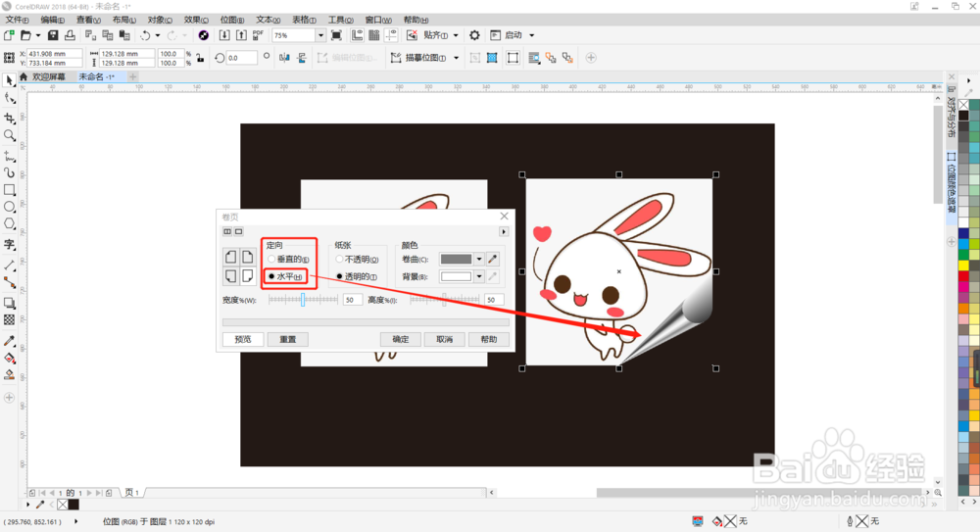Click the 宽度 width slider handle
Viewport: 980px width, 532px height.
(x=303, y=300)
